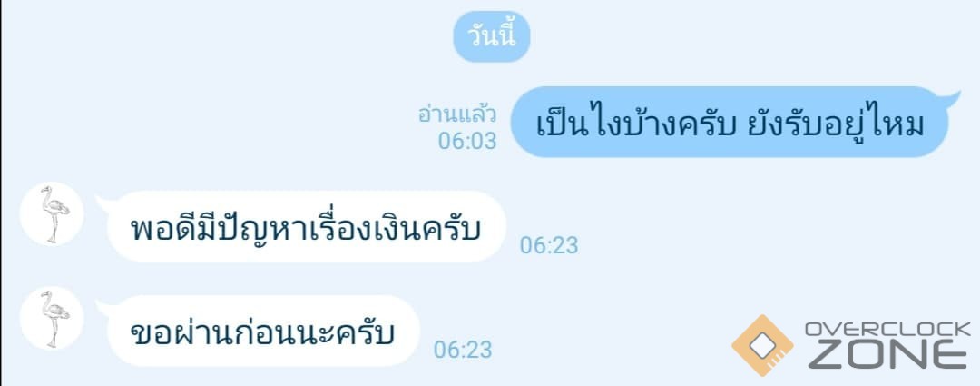Open the flamingo avatar beside the money-problem message
This screenshot has height=386, width=980.
click(x=52, y=213)
